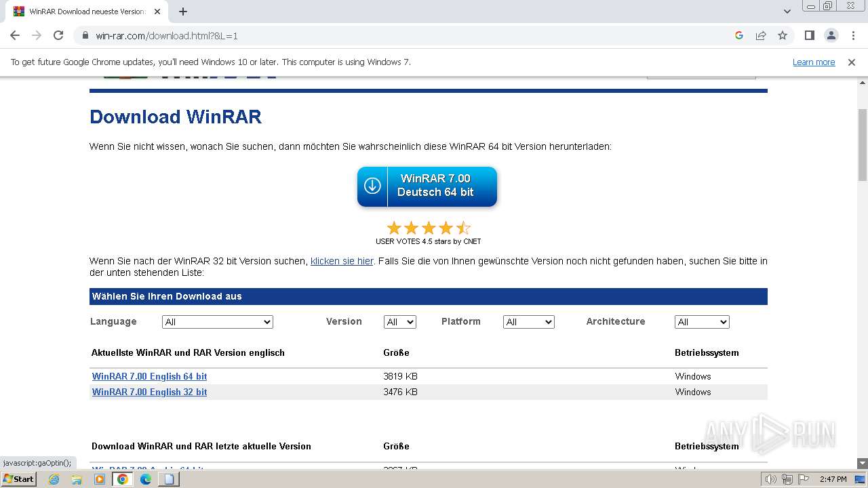Viewport: 868px width, 488px height.
Task: Open volume control in system tray
Action: pos(770,479)
